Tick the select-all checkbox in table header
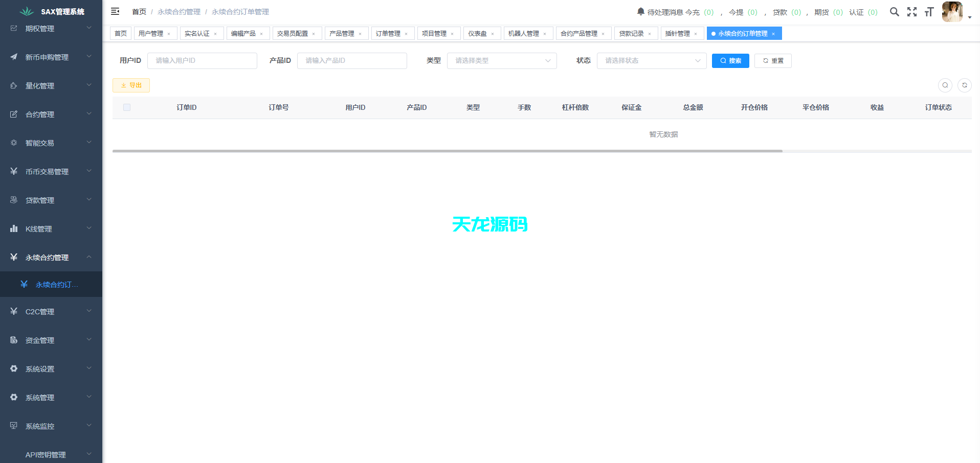This screenshot has height=463, width=980. 127,107
